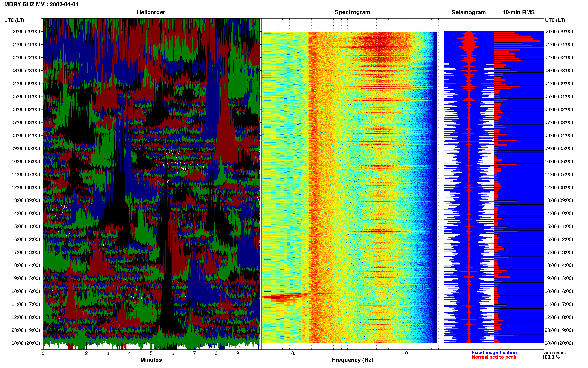Click the left '08:00 (04:00)' time label

point(26,136)
